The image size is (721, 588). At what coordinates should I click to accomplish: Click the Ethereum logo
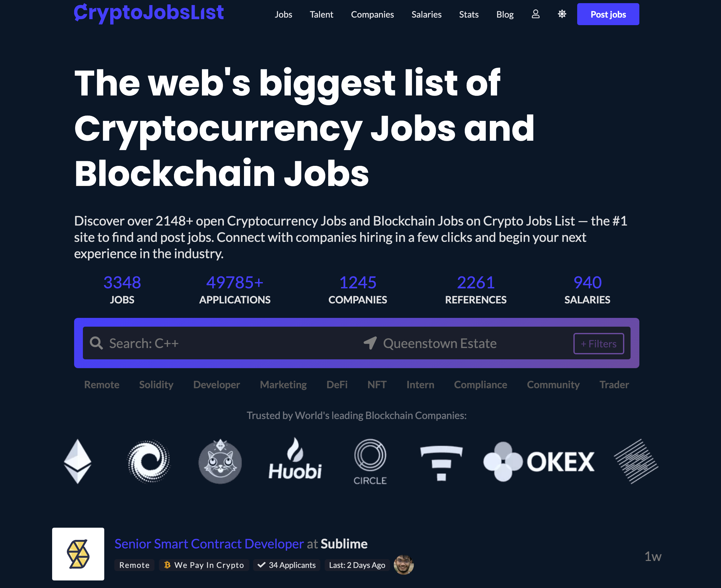(x=78, y=461)
